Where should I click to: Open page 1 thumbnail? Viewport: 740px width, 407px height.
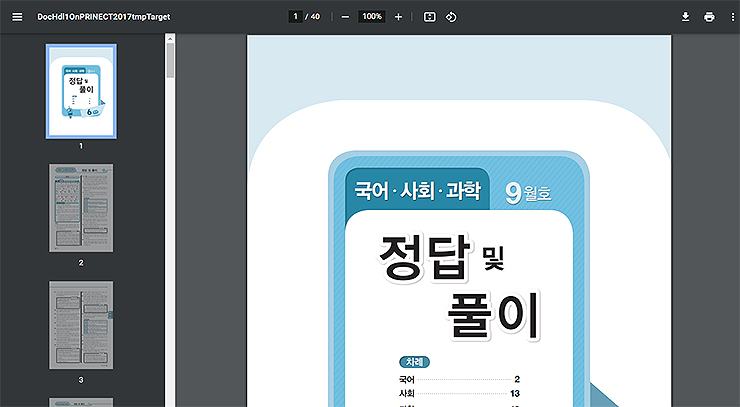[81, 91]
